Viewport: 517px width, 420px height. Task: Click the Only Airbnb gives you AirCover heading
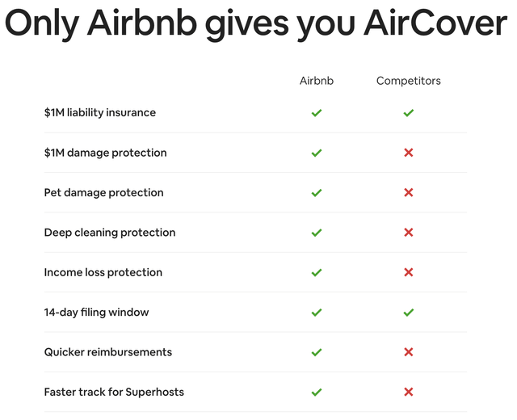256,23
